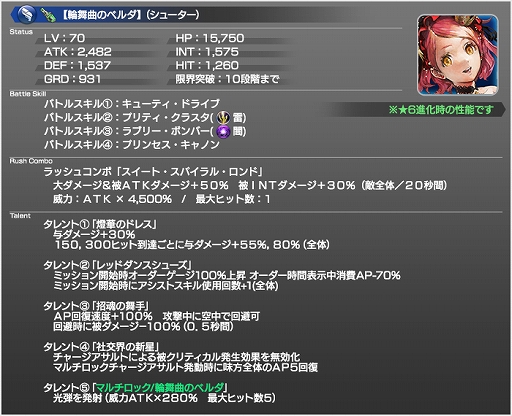Open the pink-haired character portrait
Screen dimensions: 512x416
click(x=458, y=55)
